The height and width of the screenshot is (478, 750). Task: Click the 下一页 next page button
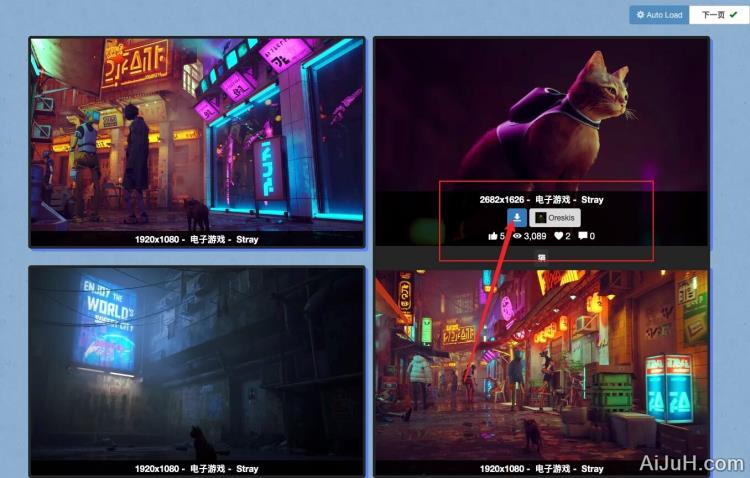pyautogui.click(x=719, y=15)
